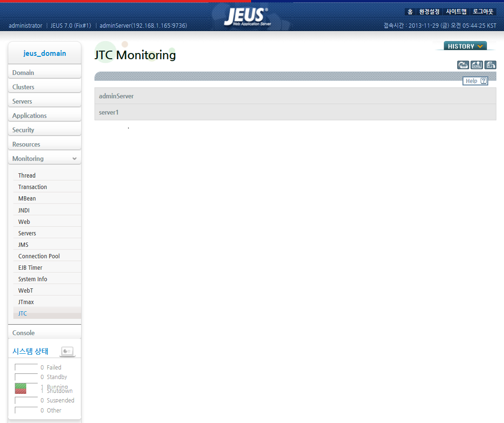Screen dimensions: 504x423
Task: Open 환경설정 from the top navigation
Action: 429,11
